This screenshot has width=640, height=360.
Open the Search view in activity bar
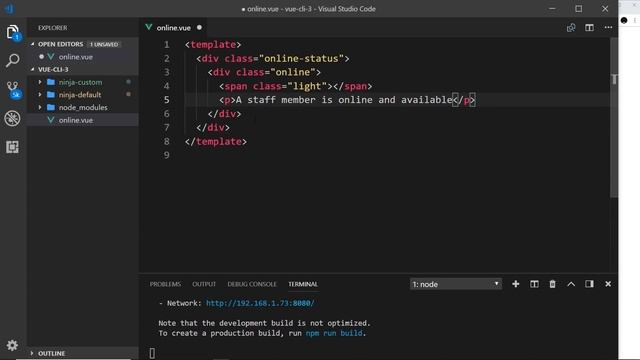[13, 60]
